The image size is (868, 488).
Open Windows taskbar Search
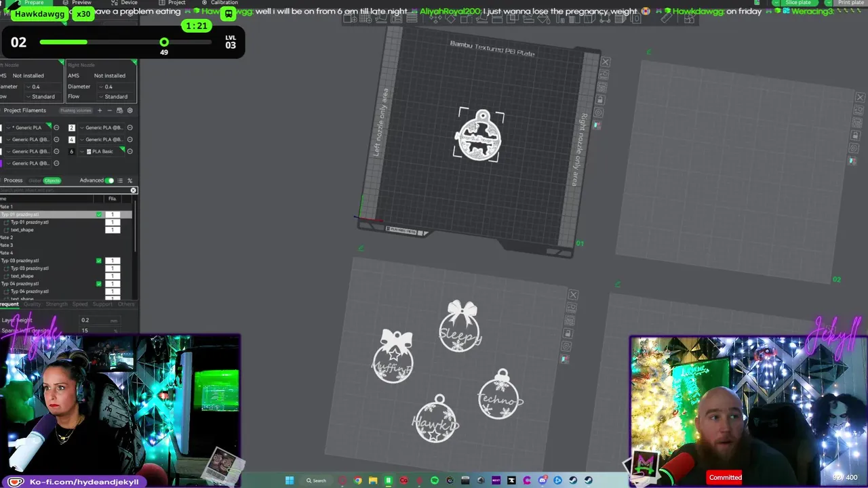click(316, 481)
